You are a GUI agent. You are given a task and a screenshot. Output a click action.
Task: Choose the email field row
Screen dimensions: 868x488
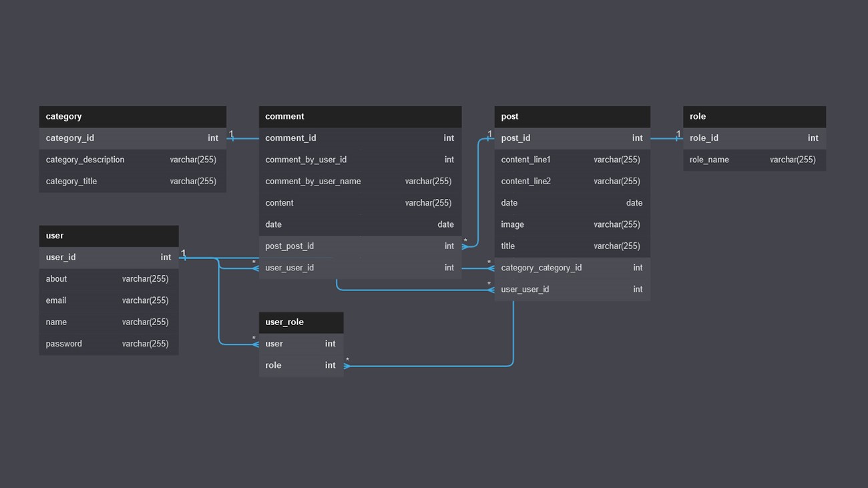point(109,300)
